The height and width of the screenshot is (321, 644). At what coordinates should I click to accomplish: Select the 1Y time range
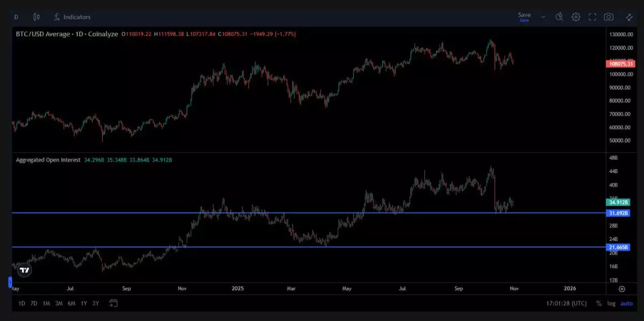pos(84,303)
